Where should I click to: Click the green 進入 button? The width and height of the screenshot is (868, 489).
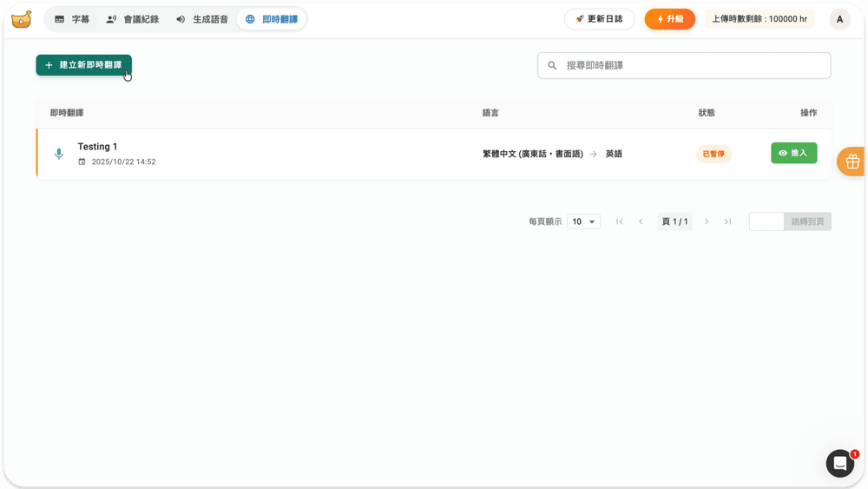point(793,153)
